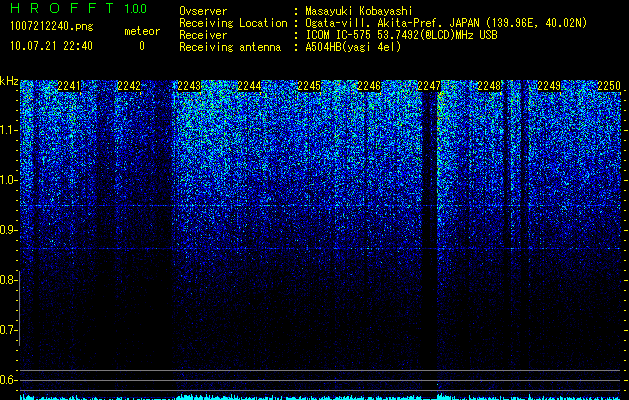This screenshot has width=629, height=400.
Task: Click the 2245 time marker
Action: pos(309,86)
